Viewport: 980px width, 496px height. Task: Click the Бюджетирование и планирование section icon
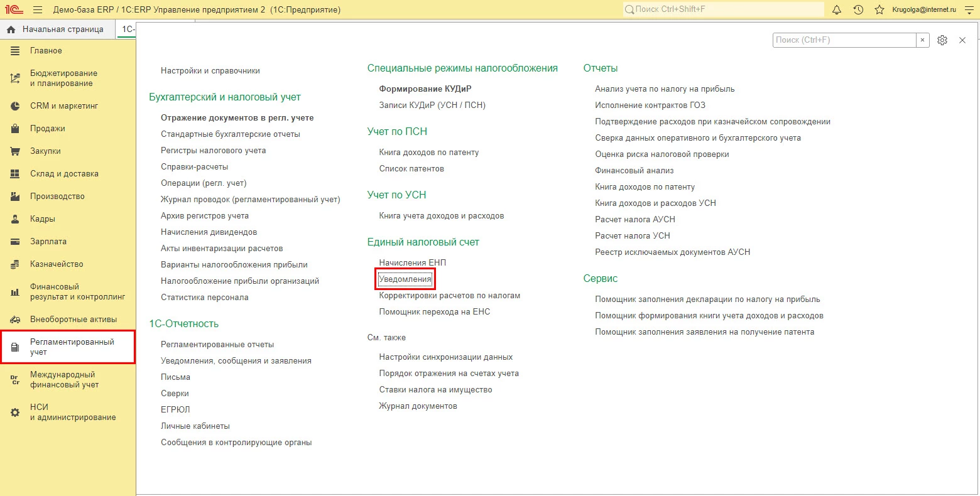point(16,78)
